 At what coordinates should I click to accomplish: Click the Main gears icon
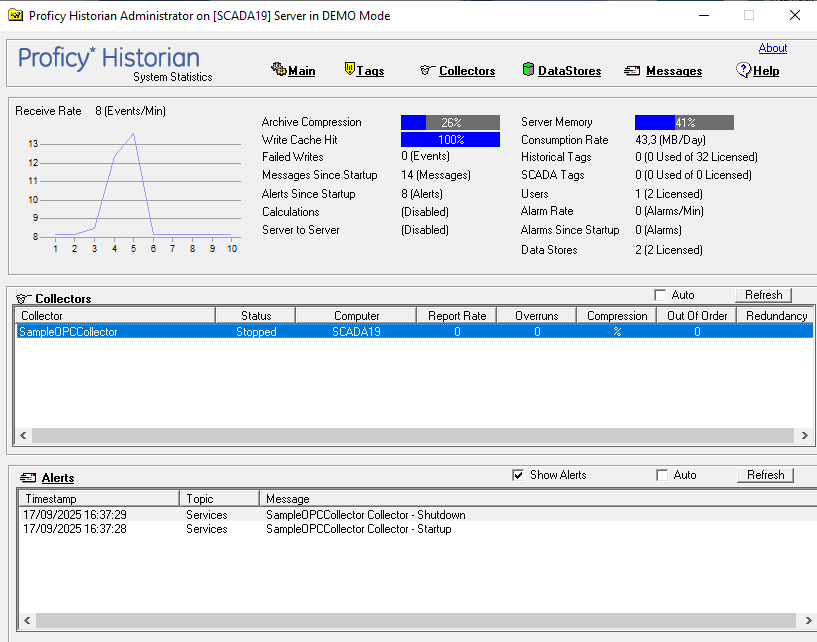pyautogui.click(x=278, y=69)
